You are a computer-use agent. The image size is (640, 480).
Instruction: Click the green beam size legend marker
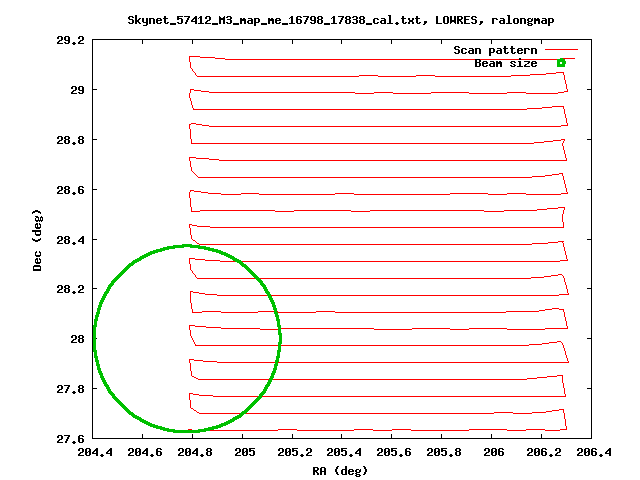561,62
